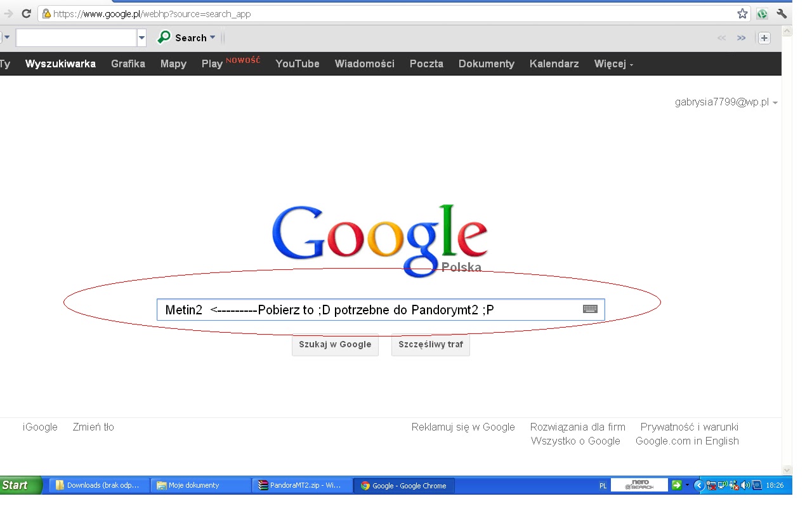812x508 pixels.
Task: Open Prywatność i warunki link
Action: coord(690,427)
